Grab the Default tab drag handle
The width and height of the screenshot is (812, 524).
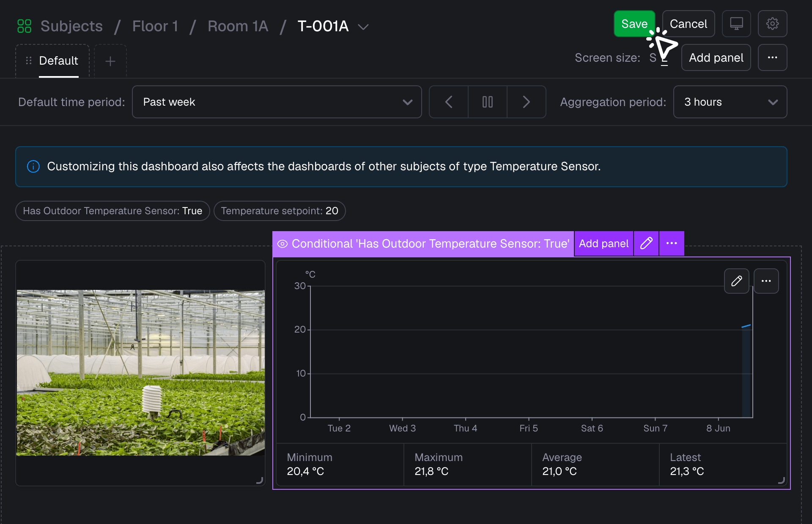[29, 61]
